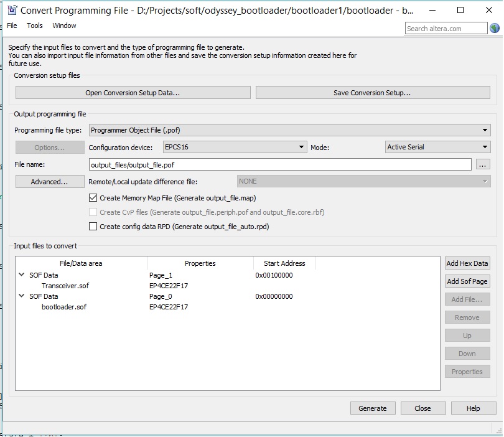
Task: Click the 0x00100000 start address
Action: tap(274, 275)
